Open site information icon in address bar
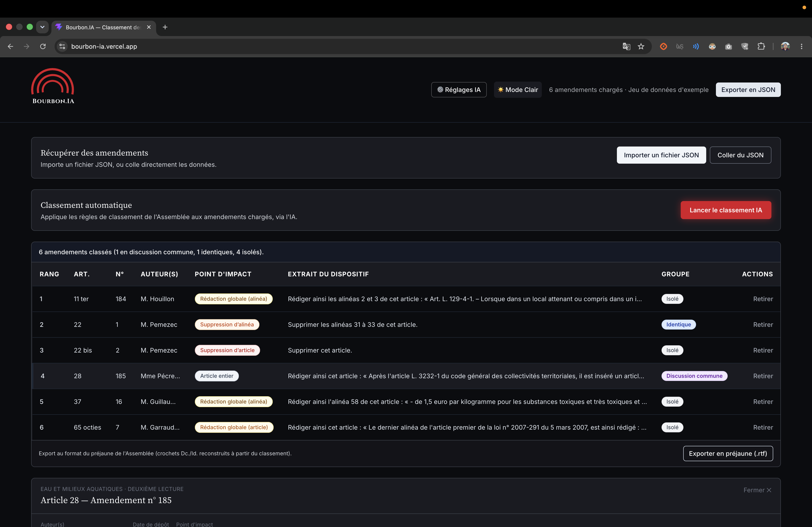 pyautogui.click(x=62, y=46)
